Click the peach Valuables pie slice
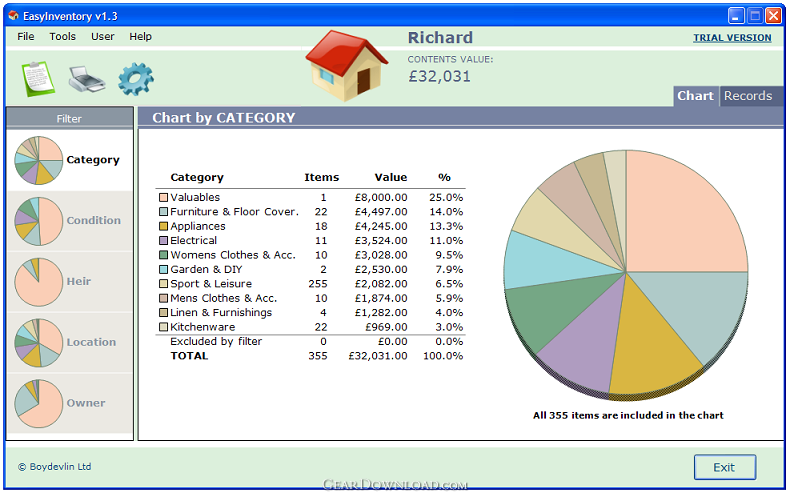Viewport: 790px width, 493px height. pyautogui.click(x=678, y=222)
